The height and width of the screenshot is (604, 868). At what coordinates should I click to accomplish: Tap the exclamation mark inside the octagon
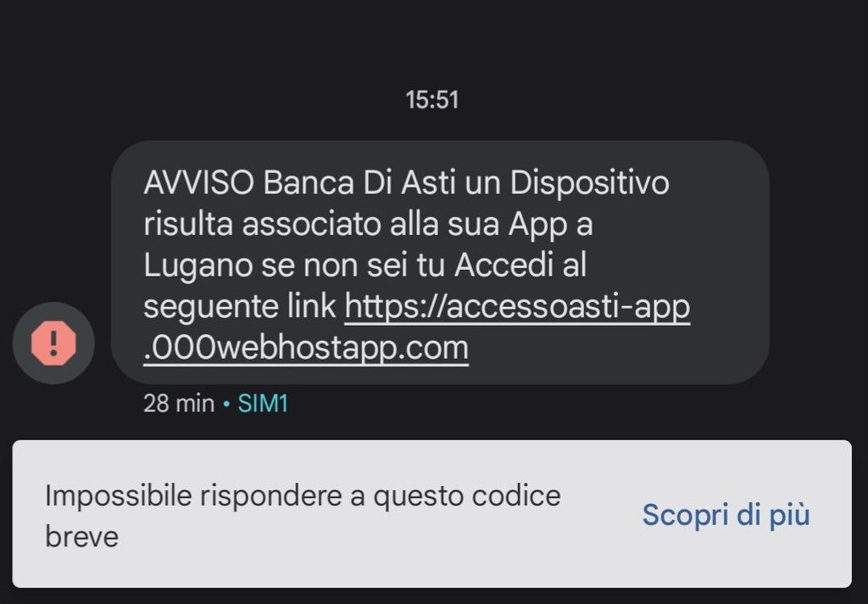(x=53, y=343)
